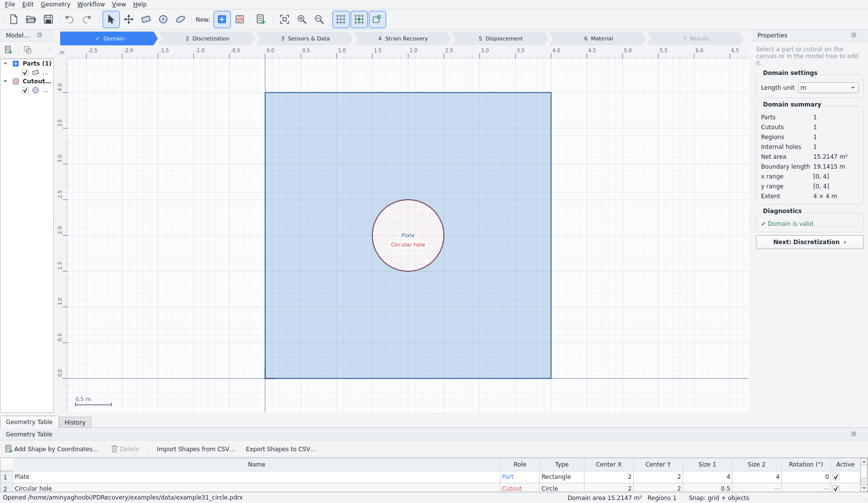This screenshot has height=503, width=868.
Task: Redo the last undone action
Action: [87, 19]
